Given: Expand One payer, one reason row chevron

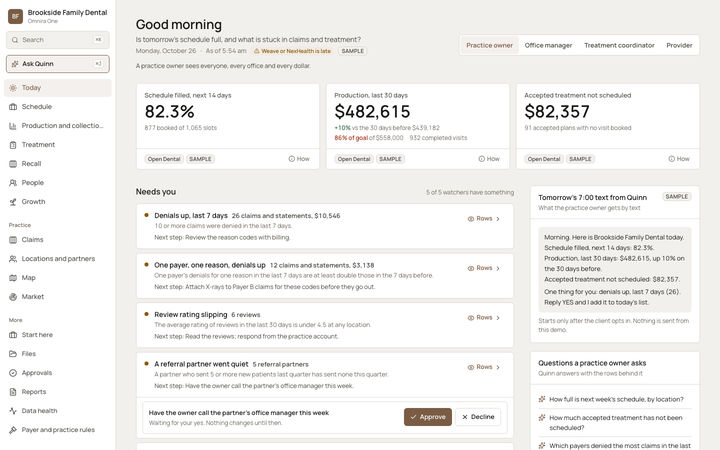Looking at the screenshot, I should point(498,269).
